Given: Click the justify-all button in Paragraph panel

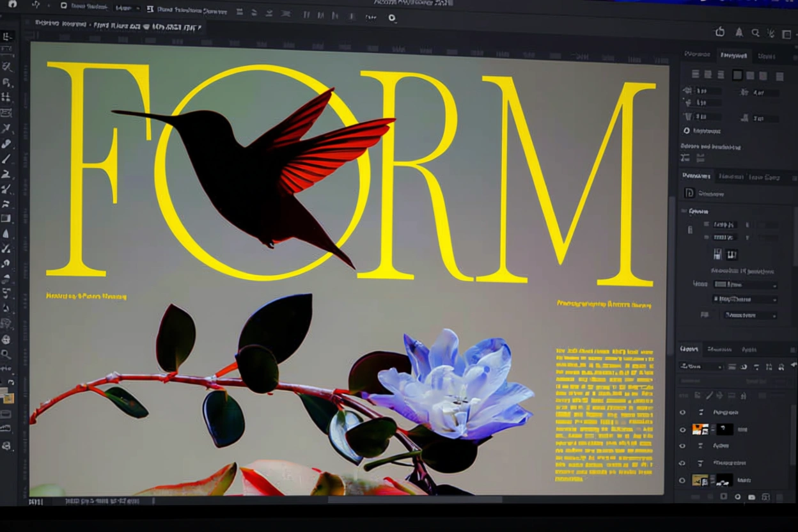Looking at the screenshot, I should coord(779,75).
